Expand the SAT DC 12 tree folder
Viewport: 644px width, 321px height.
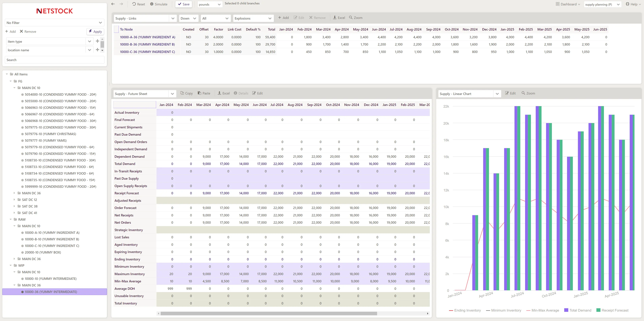14,200
